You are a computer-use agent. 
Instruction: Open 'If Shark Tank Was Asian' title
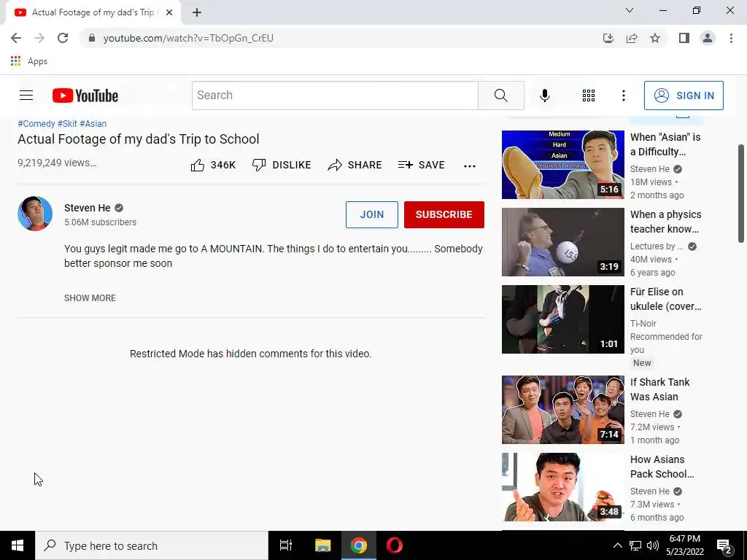coord(659,389)
